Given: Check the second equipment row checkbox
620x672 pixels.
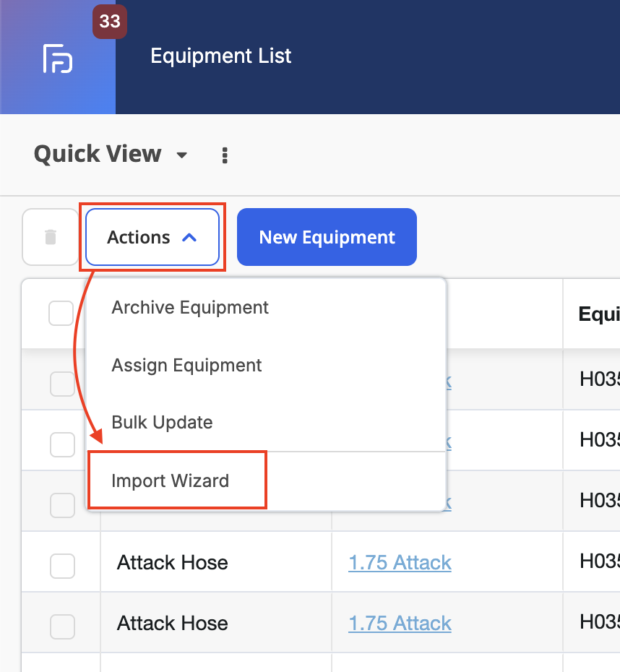Looking at the screenshot, I should 63,444.
